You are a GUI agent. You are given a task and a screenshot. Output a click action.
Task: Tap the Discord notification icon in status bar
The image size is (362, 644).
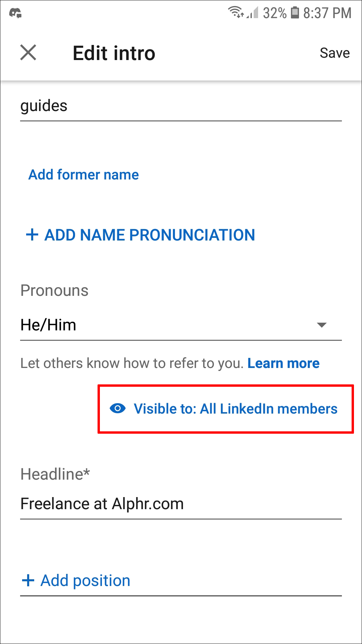[15, 13]
